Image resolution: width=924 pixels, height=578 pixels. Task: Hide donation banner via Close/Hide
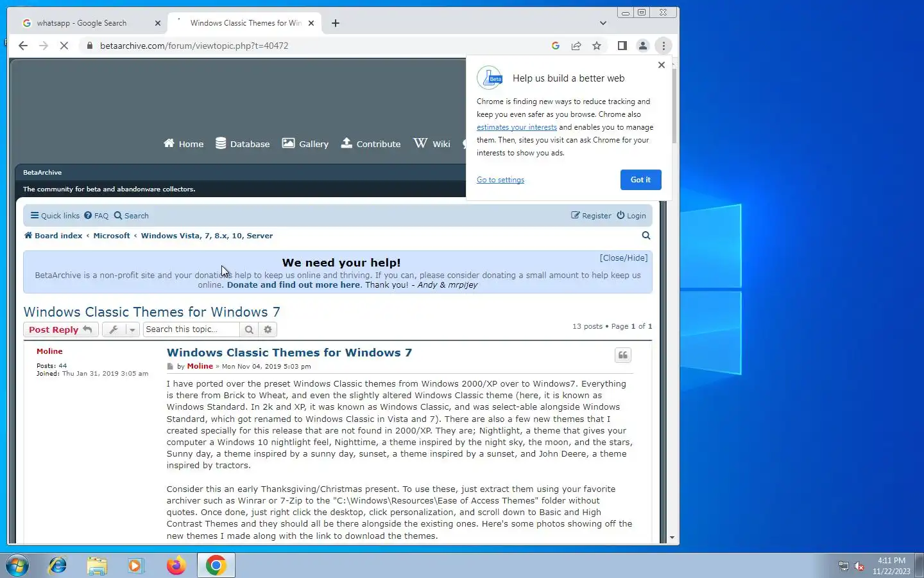tap(624, 258)
